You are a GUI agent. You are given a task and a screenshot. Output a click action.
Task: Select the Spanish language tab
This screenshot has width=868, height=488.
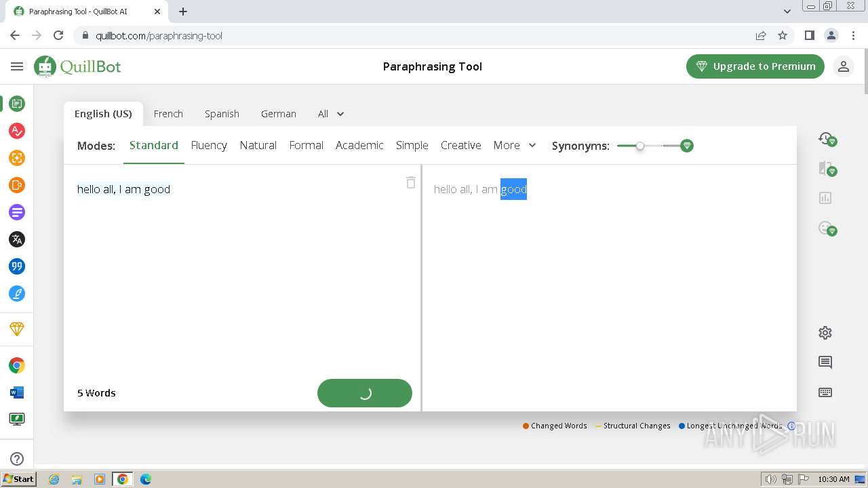point(222,114)
